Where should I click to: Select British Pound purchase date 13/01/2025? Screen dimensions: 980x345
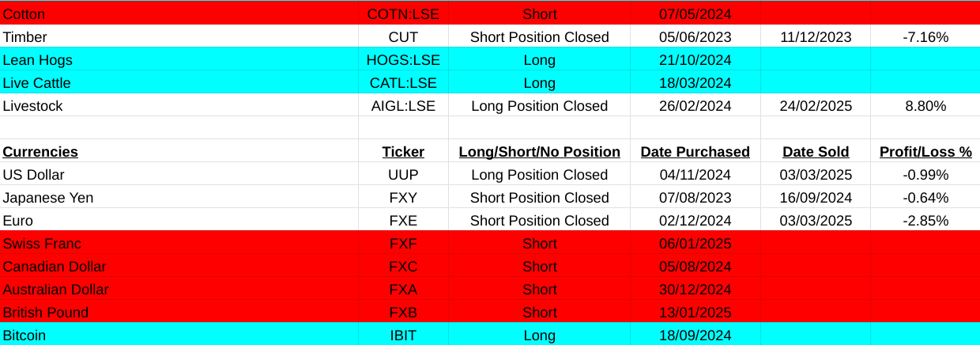pos(695,313)
